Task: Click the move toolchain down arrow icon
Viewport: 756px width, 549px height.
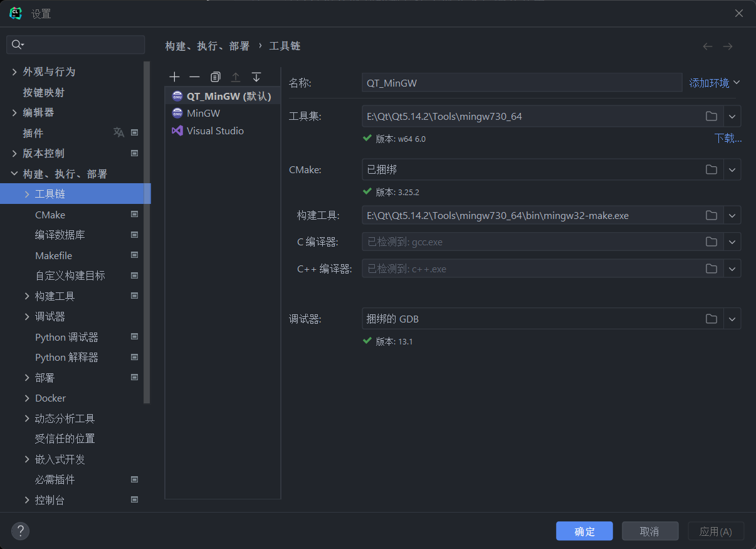Action: pos(256,77)
